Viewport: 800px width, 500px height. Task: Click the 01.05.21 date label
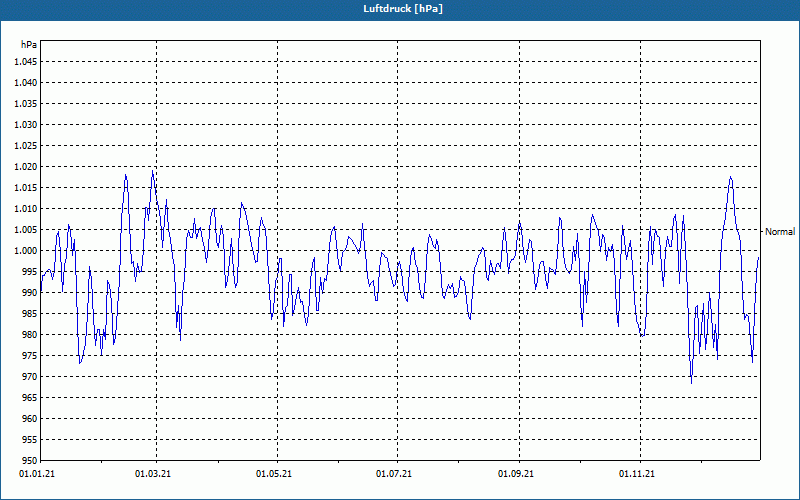pyautogui.click(x=274, y=474)
